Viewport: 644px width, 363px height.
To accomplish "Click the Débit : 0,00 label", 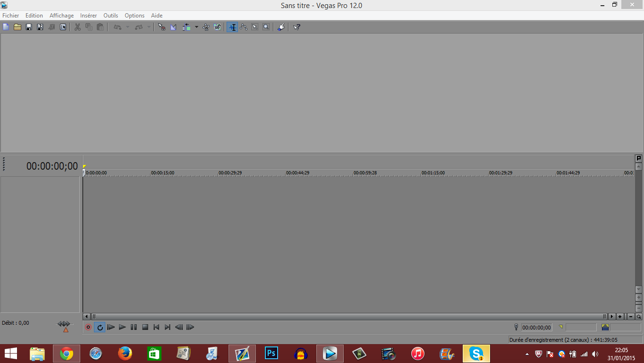I will (x=16, y=323).
